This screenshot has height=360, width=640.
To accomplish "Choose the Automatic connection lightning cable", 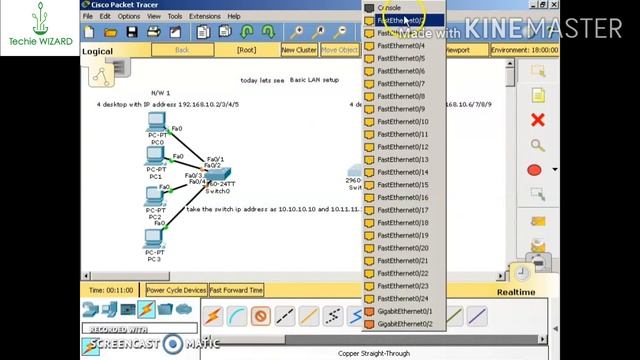I will pos(213,316).
